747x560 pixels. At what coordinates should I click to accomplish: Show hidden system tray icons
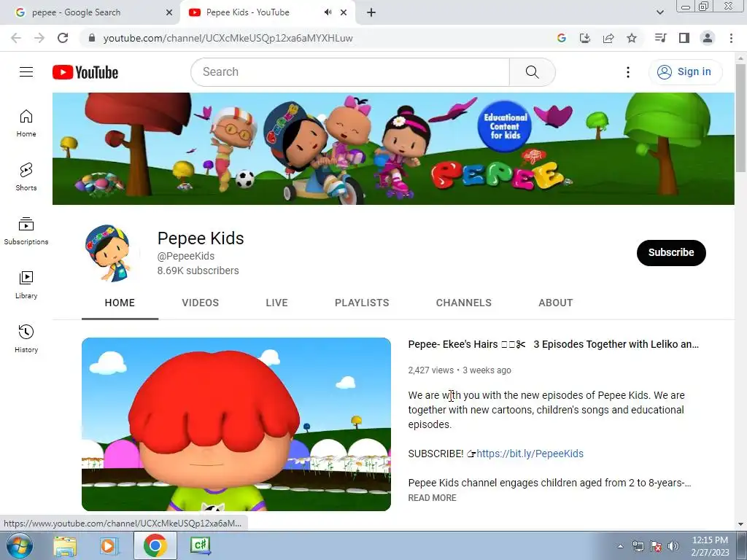(620, 546)
